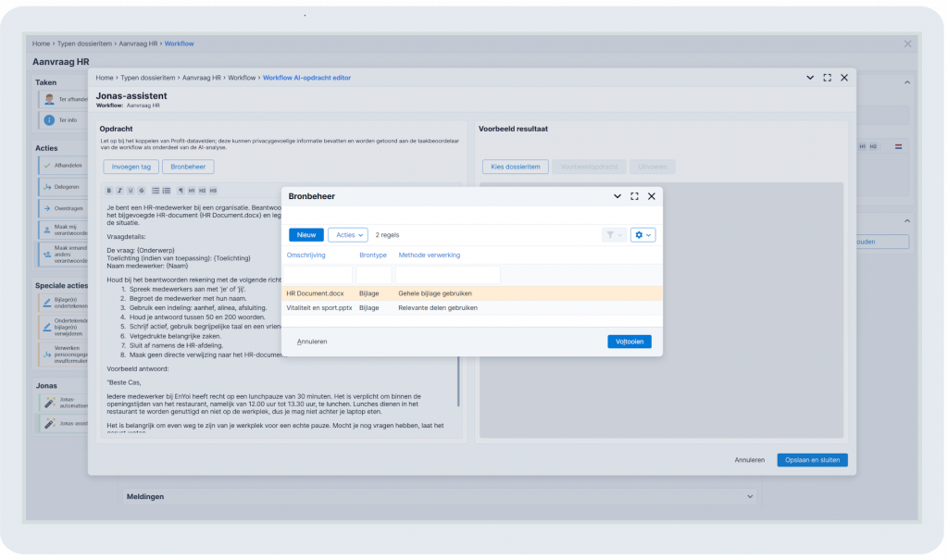Click Kies dossieritem button
Screen dimensions: 948x560
pos(515,167)
